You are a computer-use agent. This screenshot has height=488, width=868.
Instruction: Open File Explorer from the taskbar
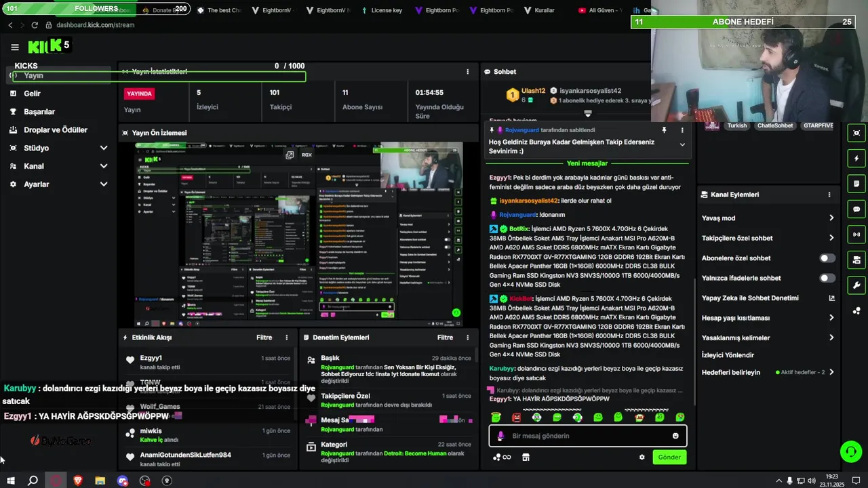[x=100, y=481]
